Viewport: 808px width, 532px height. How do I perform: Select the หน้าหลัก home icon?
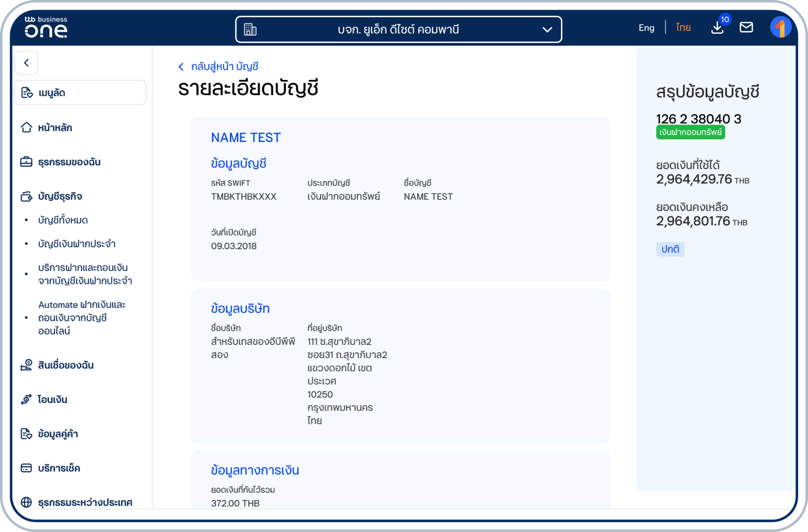(27, 127)
